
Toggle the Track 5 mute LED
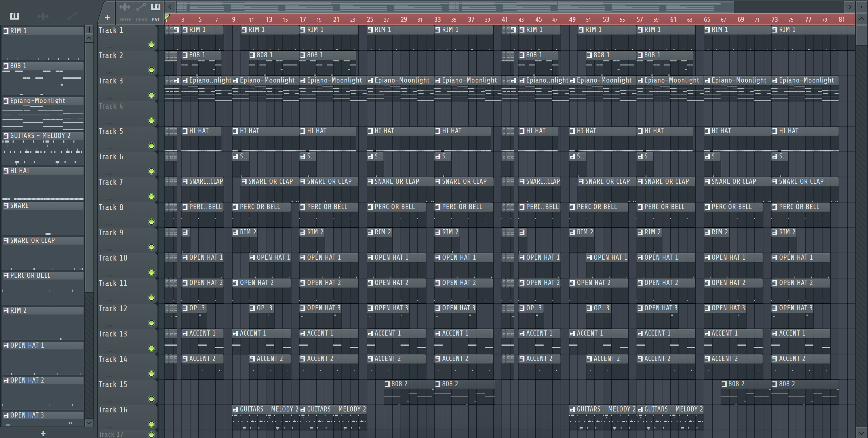tap(152, 146)
